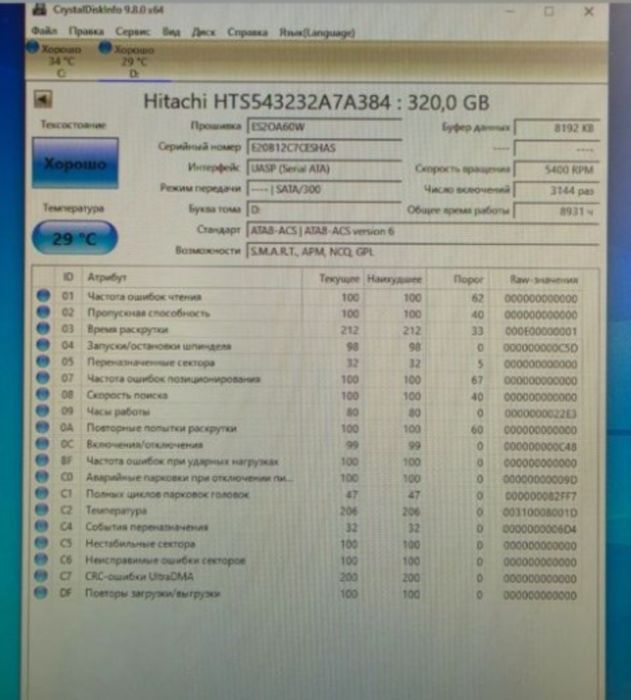Image resolution: width=631 pixels, height=700 pixels.
Task: Select the Частота ошибок позиционирования text
Action: point(173,379)
